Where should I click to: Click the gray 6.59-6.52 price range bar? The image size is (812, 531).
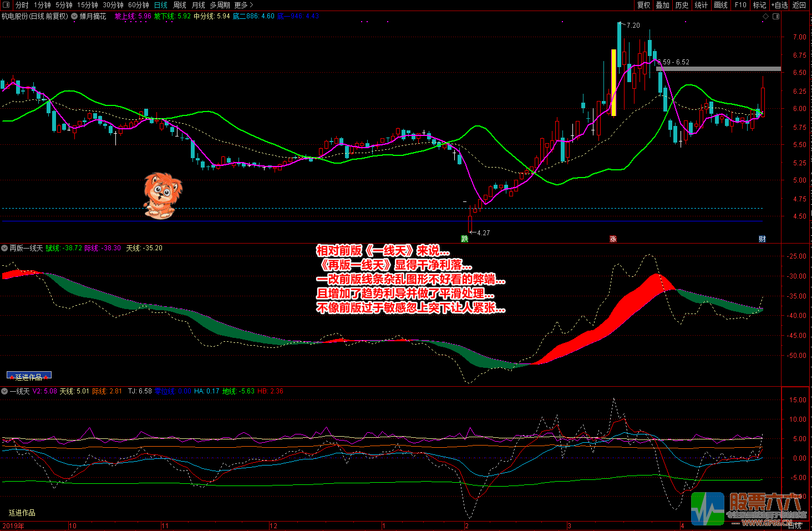[718, 69]
